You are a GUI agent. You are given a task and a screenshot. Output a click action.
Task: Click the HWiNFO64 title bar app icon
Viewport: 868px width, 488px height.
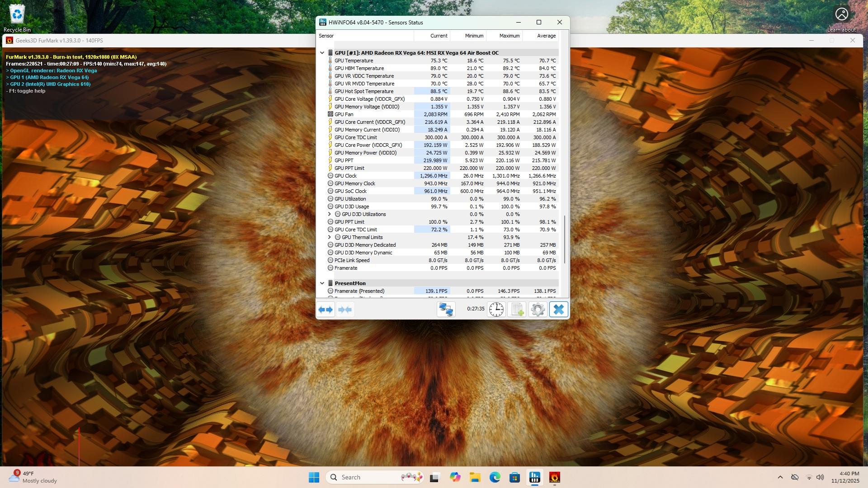(323, 22)
